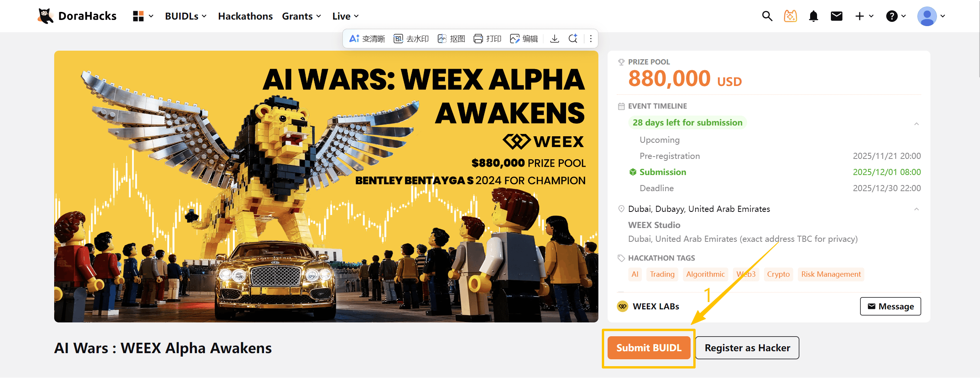
Task: Click the Submit BUIDL button
Action: [x=649, y=348]
